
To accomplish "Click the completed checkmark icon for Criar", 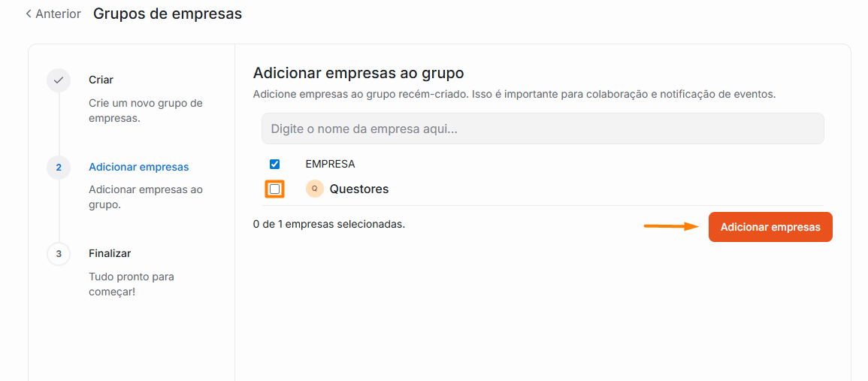I will click(x=59, y=80).
